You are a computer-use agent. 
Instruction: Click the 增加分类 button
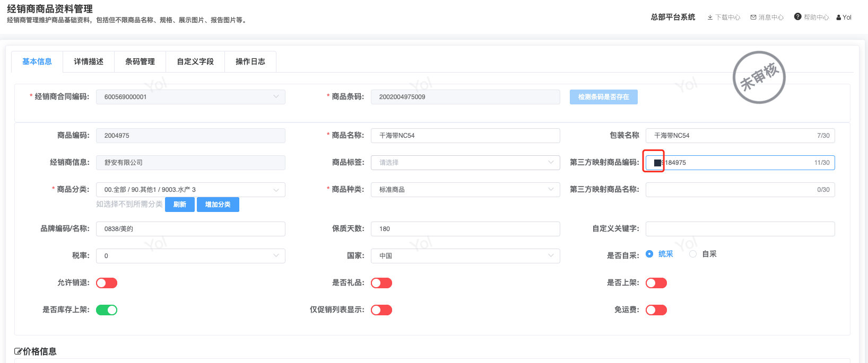pos(218,205)
